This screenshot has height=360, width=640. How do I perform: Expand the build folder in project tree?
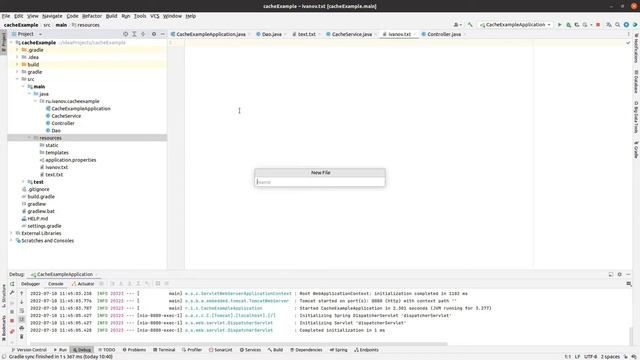tap(17, 64)
